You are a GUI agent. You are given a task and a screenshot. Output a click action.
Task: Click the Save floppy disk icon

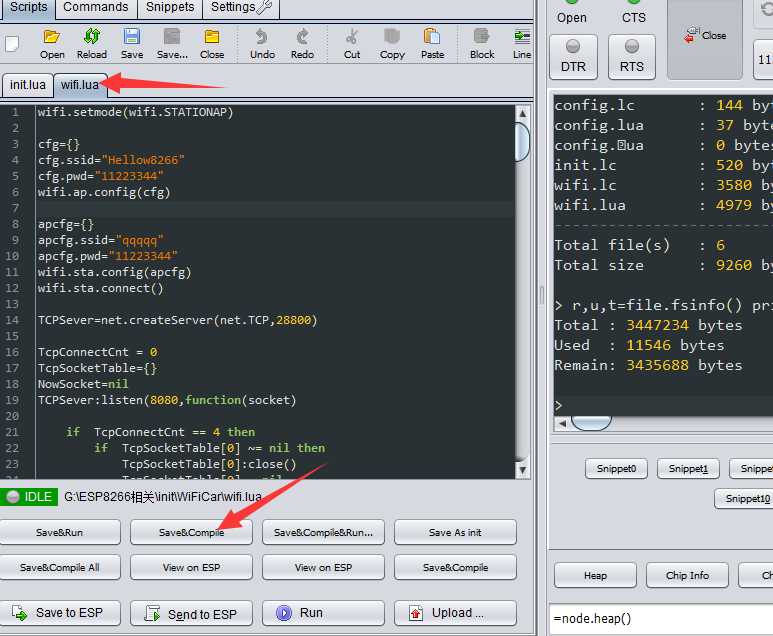tap(132, 43)
